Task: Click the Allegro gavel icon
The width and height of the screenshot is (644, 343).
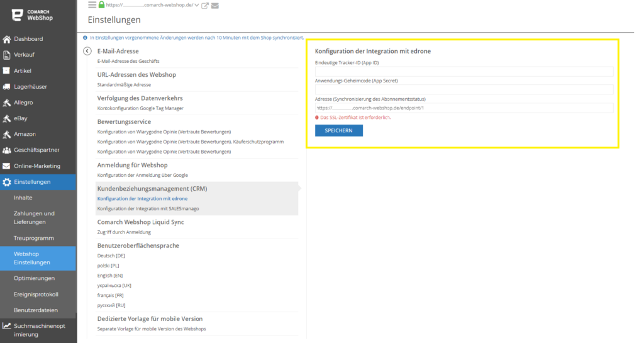Action: point(6,103)
